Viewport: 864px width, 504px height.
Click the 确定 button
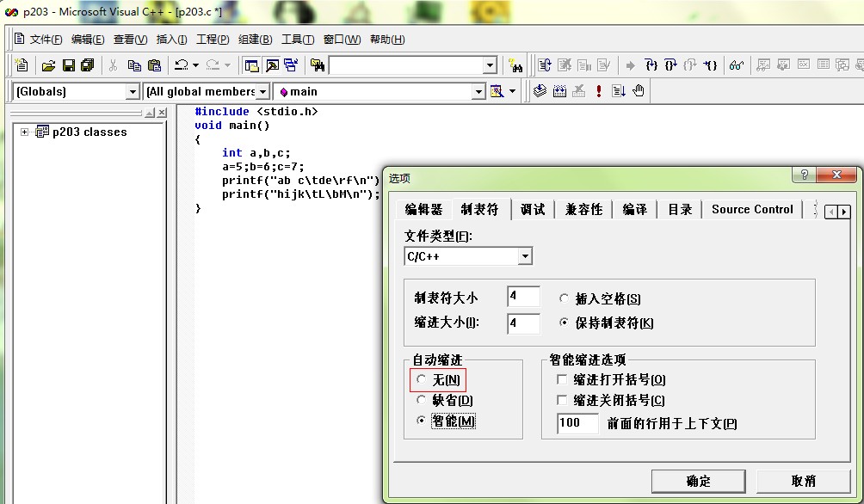click(698, 481)
